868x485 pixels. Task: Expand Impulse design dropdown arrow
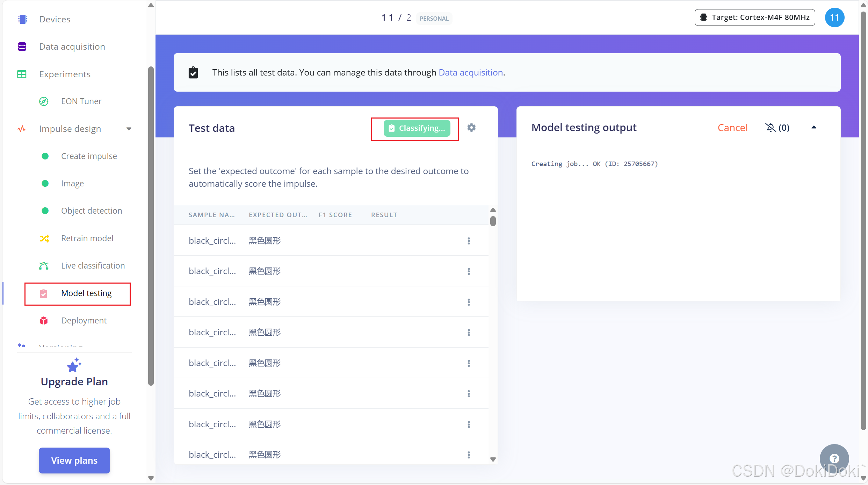[x=129, y=129]
